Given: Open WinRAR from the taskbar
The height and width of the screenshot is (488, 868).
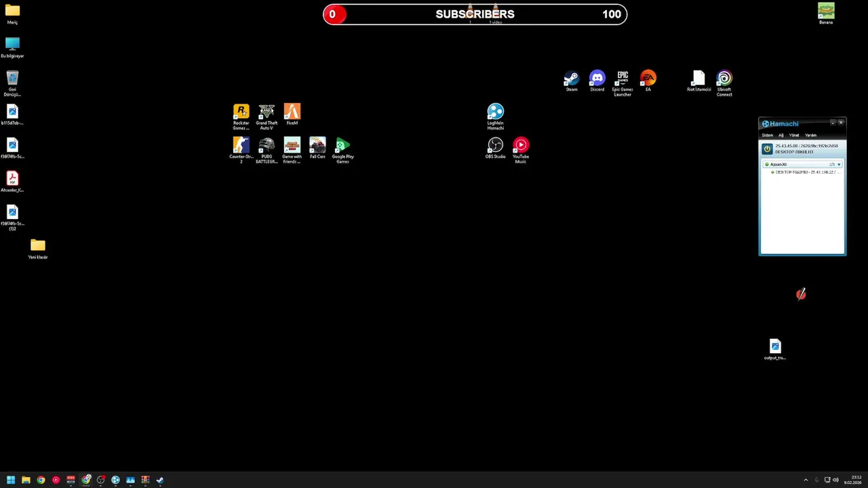Looking at the screenshot, I should pyautogui.click(x=145, y=480).
